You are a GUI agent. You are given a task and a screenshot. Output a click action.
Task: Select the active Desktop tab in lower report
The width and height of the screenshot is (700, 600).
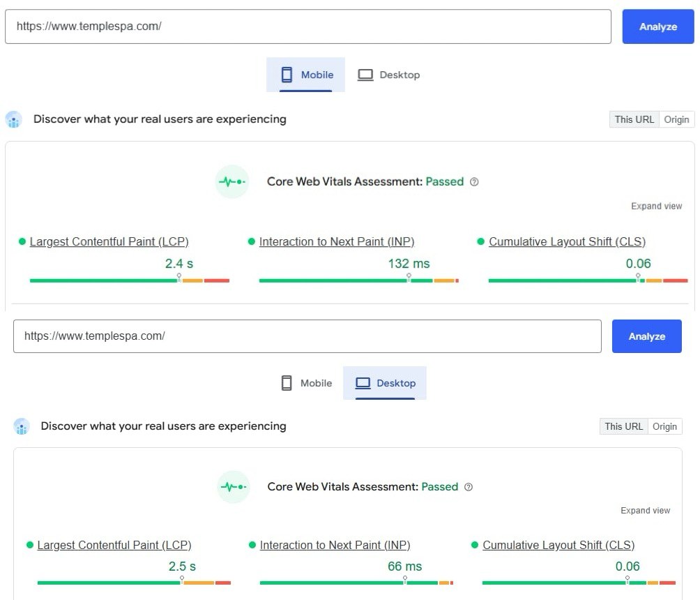(x=385, y=383)
